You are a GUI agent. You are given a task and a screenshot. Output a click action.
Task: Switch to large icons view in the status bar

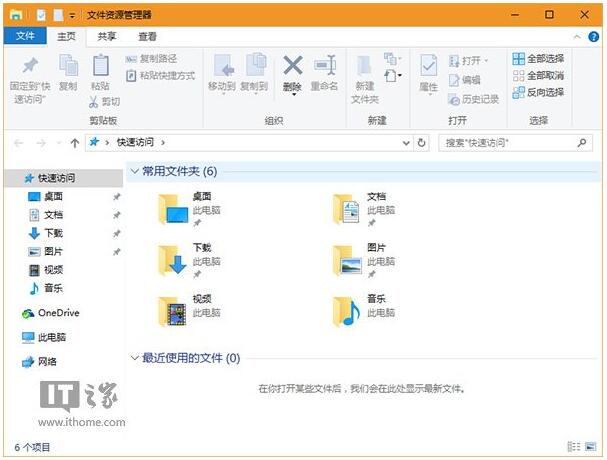coord(591,447)
